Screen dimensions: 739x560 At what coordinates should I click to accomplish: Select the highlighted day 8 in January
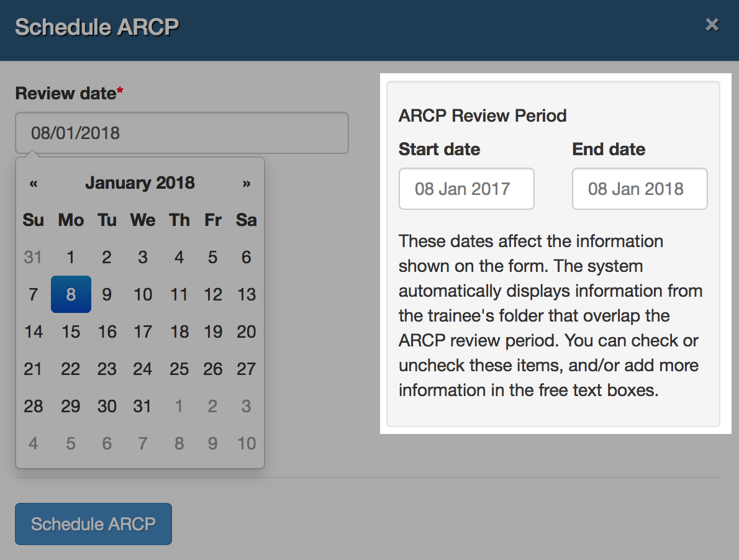point(71,294)
